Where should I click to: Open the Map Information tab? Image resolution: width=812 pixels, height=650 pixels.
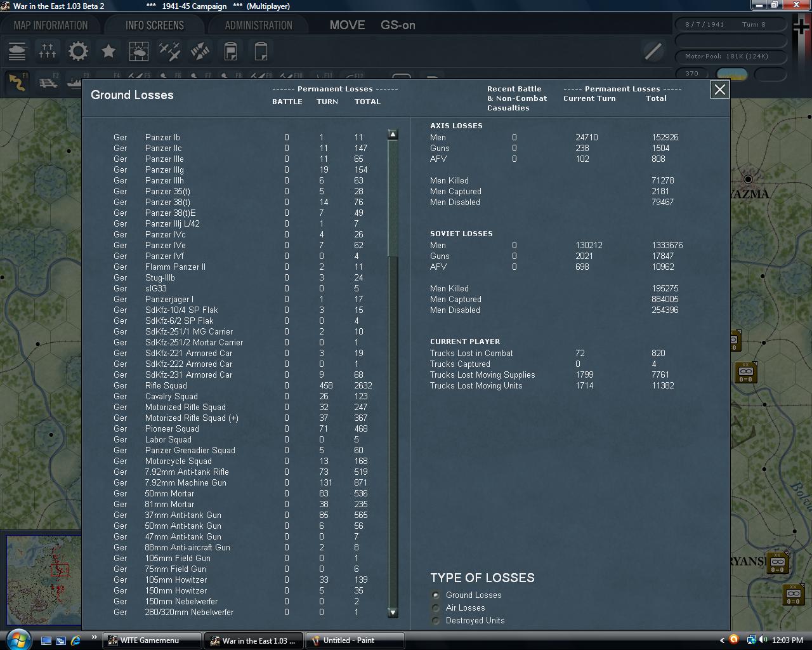click(x=51, y=25)
